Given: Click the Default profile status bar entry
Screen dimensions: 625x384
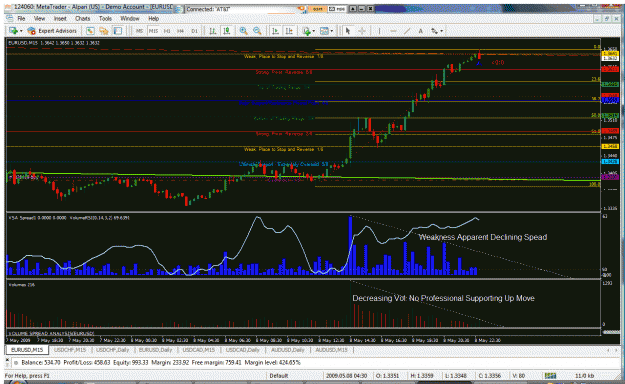Looking at the screenshot, I should (279, 376).
